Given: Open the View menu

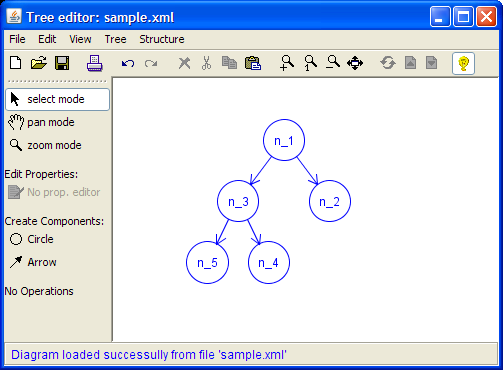Looking at the screenshot, I should (80, 39).
